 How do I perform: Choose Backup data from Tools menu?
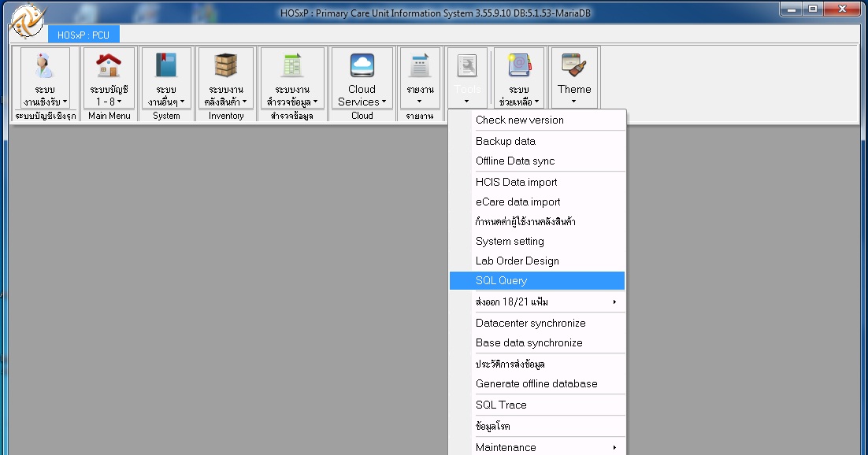(x=537, y=141)
